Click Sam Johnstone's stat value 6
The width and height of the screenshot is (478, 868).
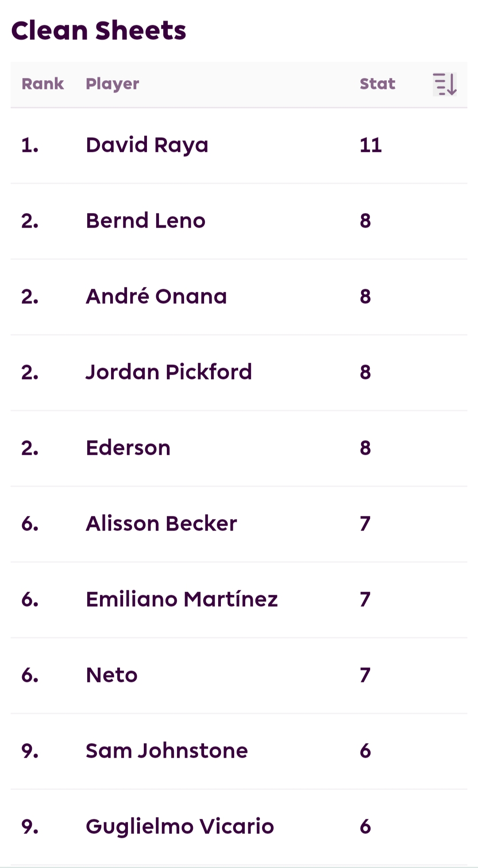coord(365,751)
